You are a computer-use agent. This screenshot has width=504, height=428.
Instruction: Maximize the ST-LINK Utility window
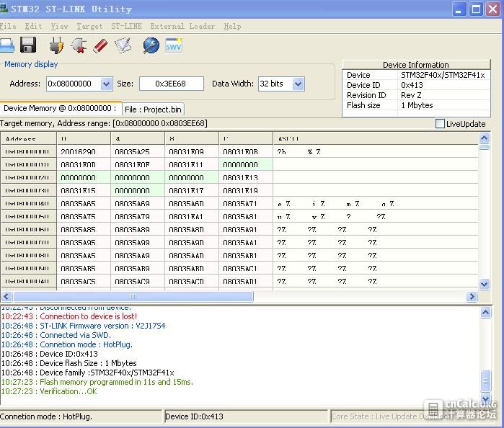(476, 9)
